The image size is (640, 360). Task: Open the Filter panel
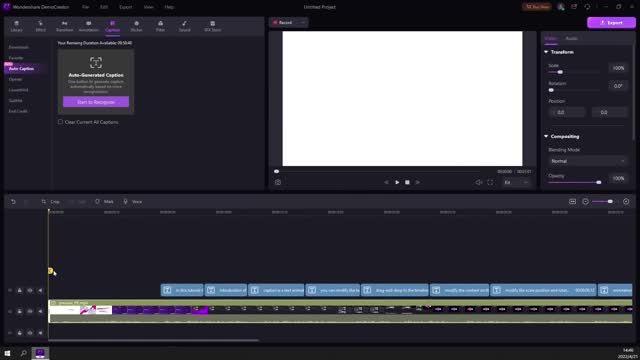(x=160, y=26)
